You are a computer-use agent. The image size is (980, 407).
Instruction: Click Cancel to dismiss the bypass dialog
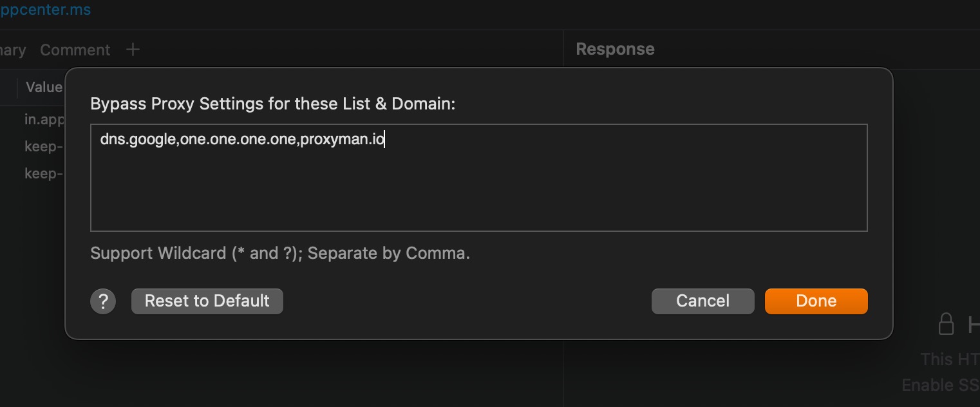pyautogui.click(x=702, y=301)
